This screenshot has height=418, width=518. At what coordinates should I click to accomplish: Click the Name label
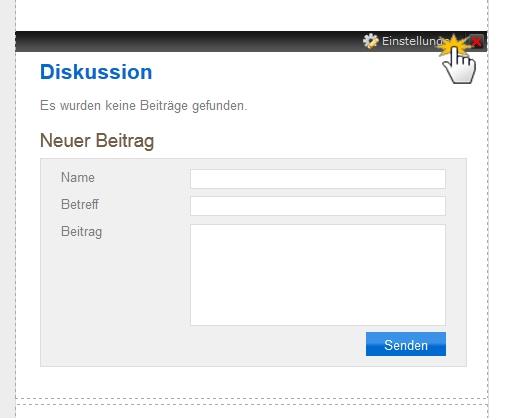pyautogui.click(x=78, y=177)
